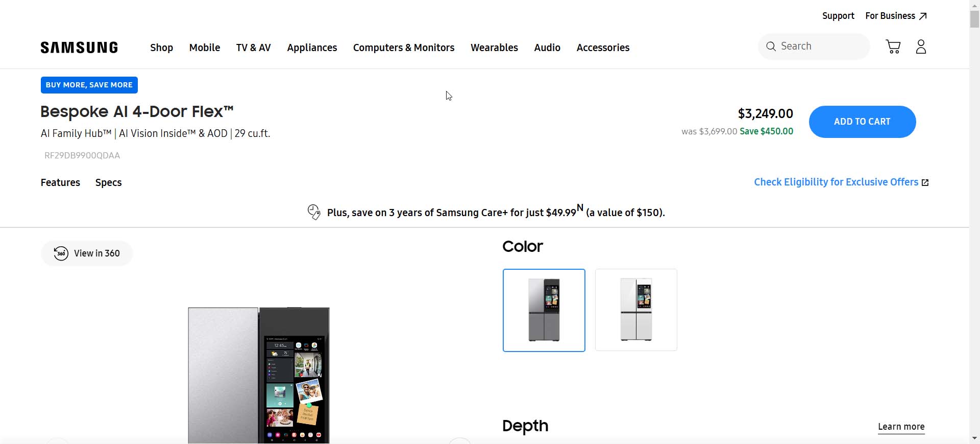980x444 pixels.
Task: Expand the TV & AV menu
Action: click(x=253, y=48)
